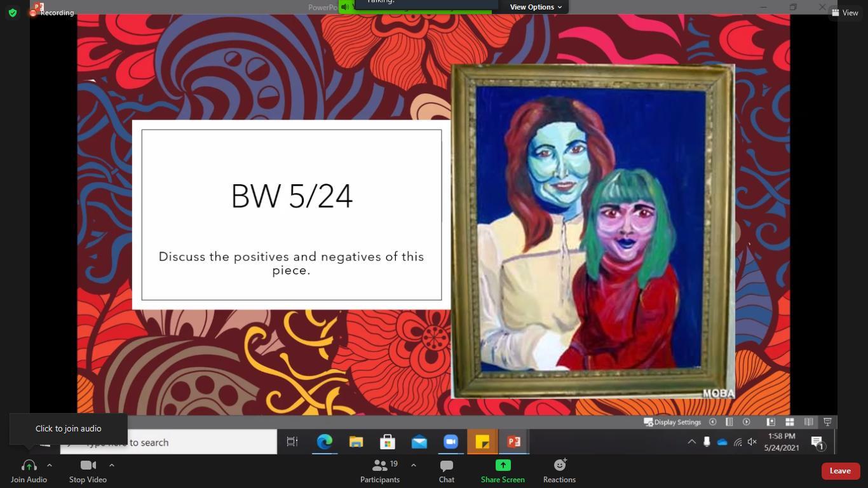Open Display Settings in the shared PowerPoint

coord(672,422)
